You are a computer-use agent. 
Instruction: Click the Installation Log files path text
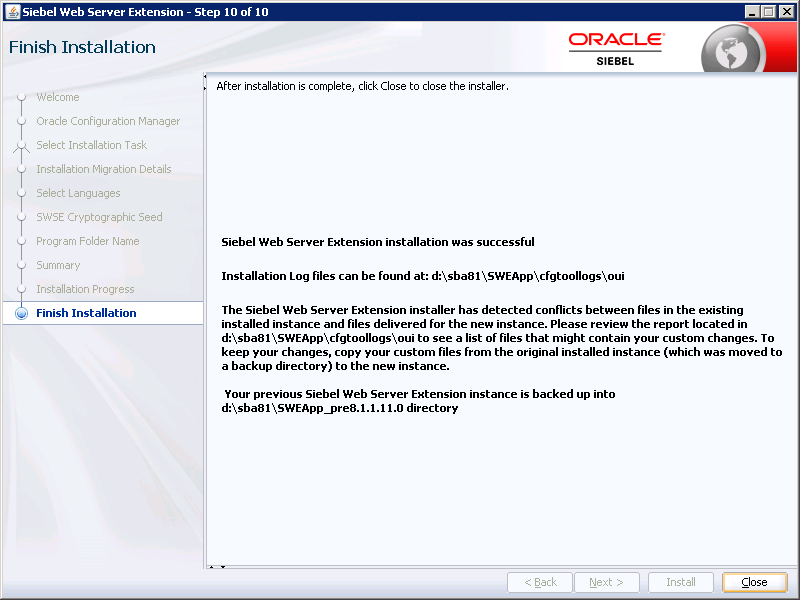click(x=422, y=276)
